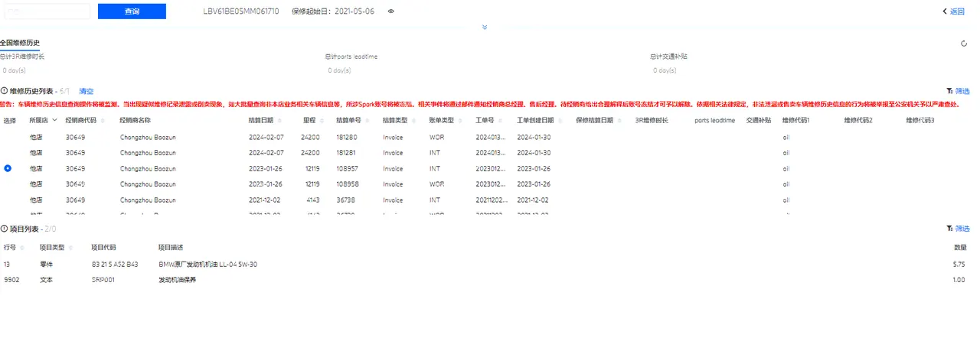Select the row with settlement number 181280

click(490, 137)
